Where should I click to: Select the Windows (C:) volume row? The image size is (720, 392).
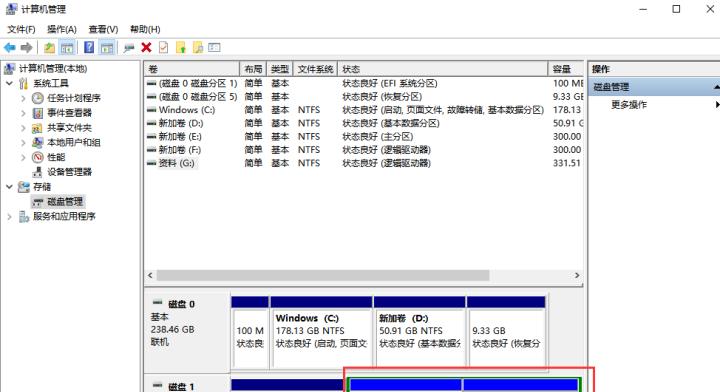364,110
